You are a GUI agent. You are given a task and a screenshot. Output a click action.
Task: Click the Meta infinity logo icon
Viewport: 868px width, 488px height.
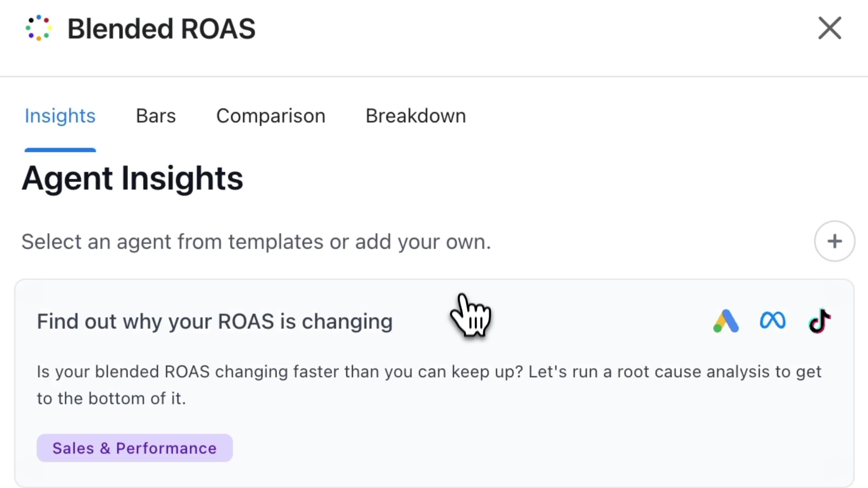(x=773, y=320)
